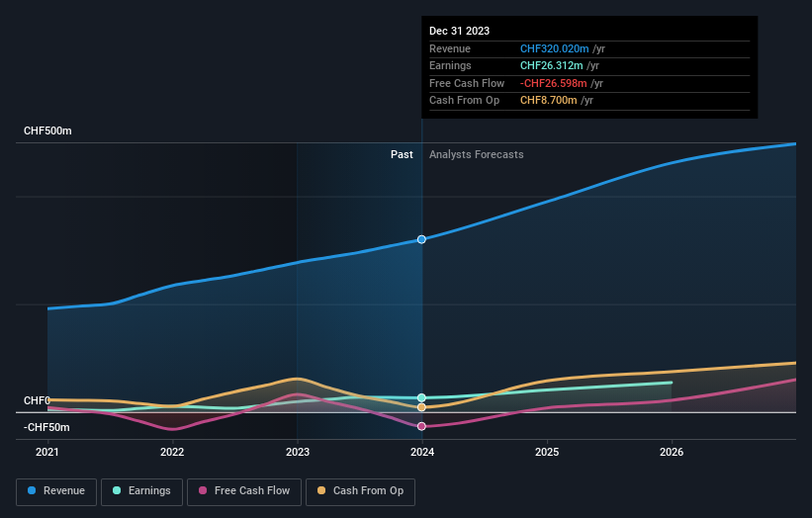The image size is (812, 518).
Task: Toggle the Earnings legend series
Action: [x=141, y=491]
